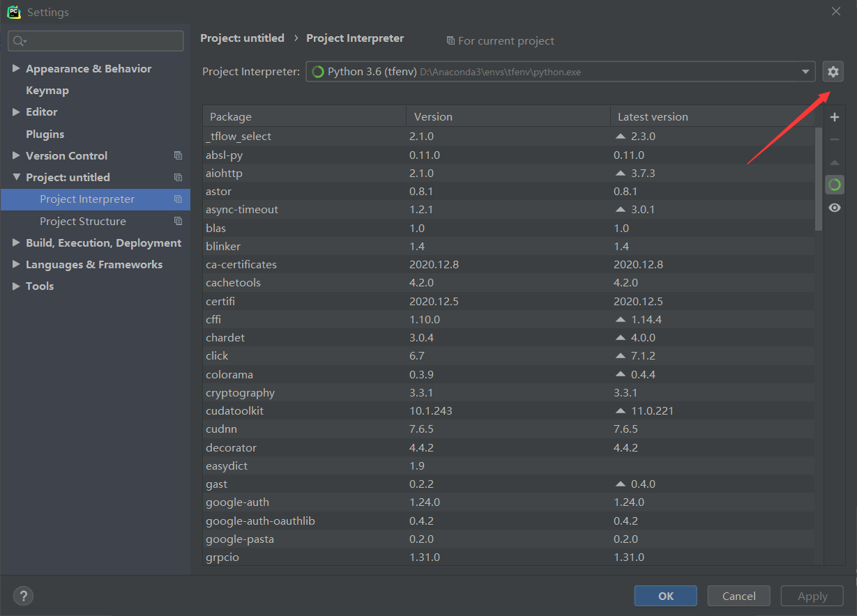Click the minus icon to uninstall package
This screenshot has width=857, height=616.
click(834, 140)
